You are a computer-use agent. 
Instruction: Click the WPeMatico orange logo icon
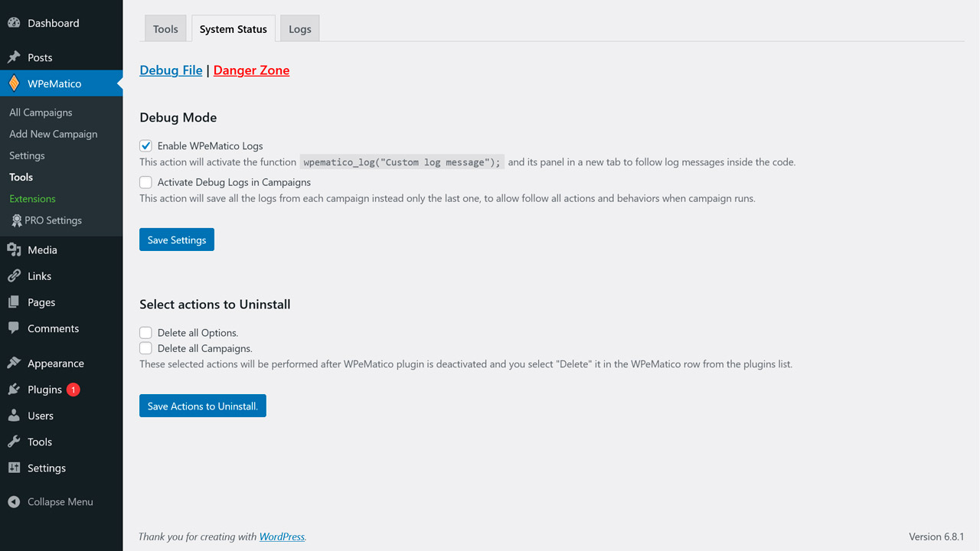14,83
